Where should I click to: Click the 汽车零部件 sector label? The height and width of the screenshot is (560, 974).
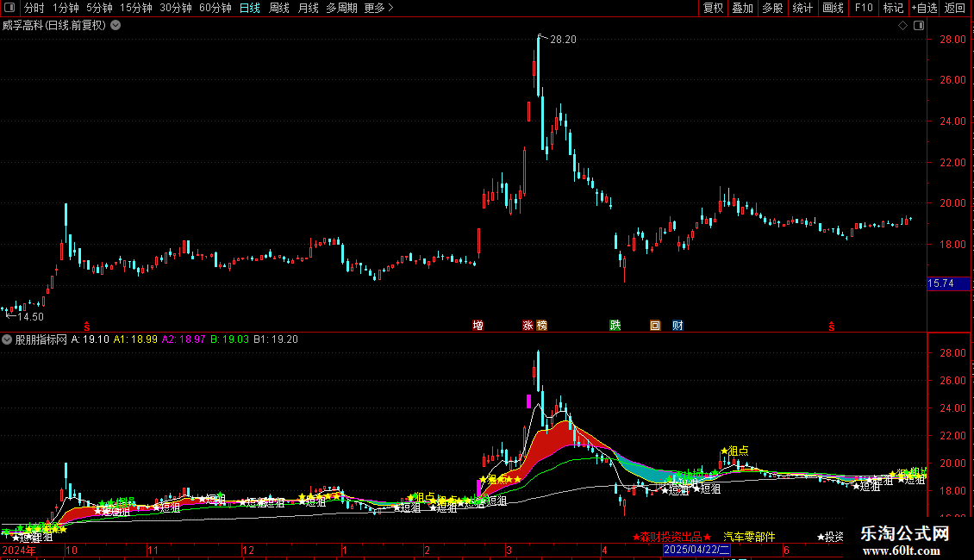coord(749,537)
